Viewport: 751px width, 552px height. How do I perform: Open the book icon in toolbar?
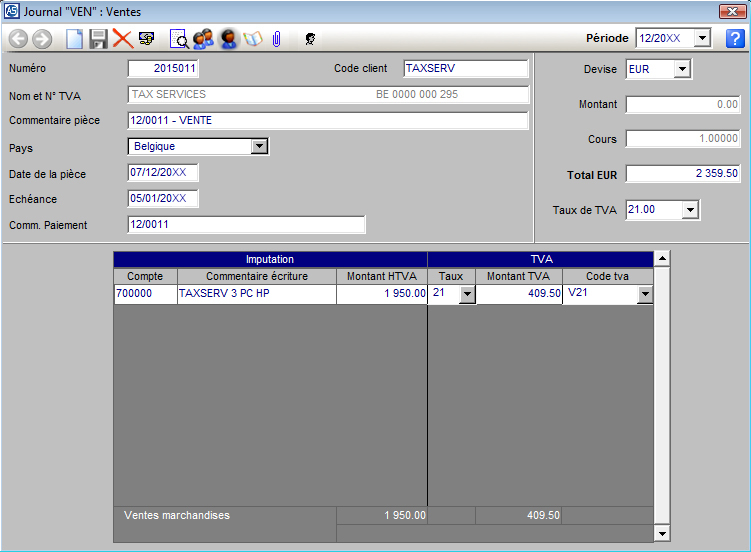(x=252, y=39)
